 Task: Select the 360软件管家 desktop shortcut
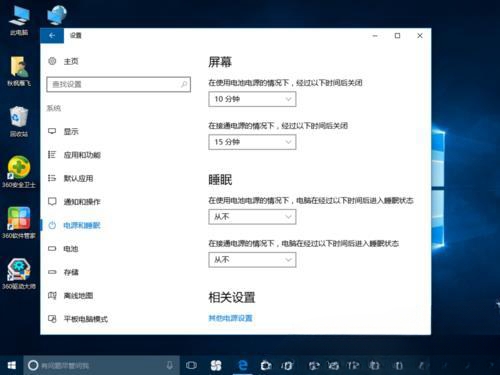pos(19,223)
